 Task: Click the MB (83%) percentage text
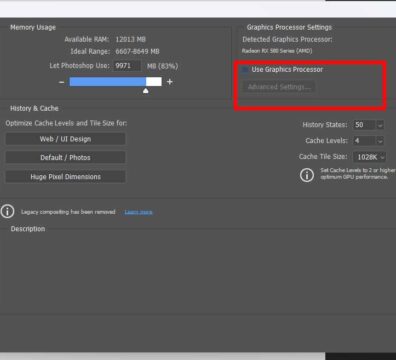tap(162, 66)
